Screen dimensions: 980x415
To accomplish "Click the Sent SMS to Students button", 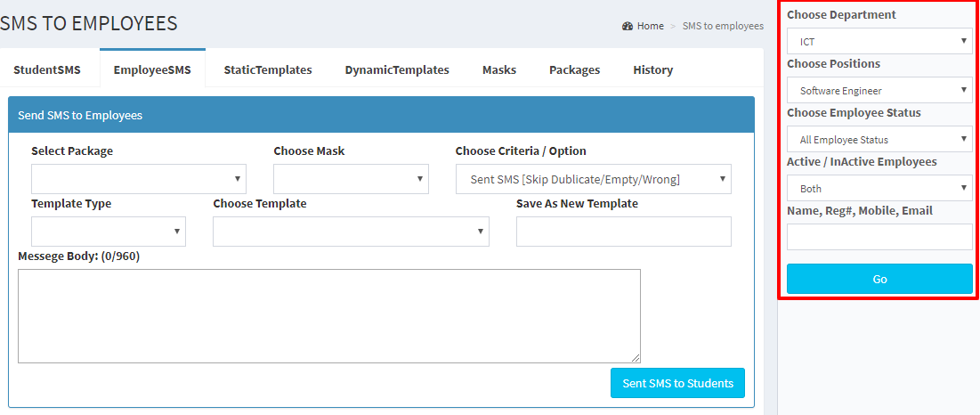I will (677, 383).
